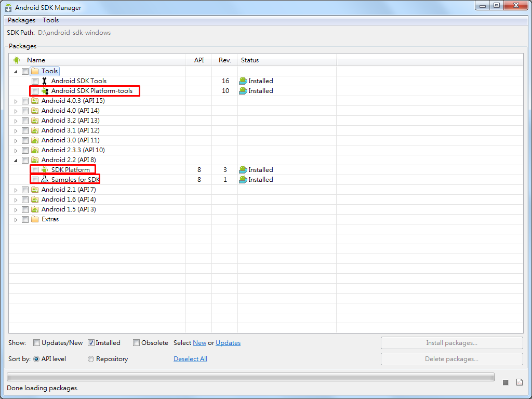Click the loading progress bar
The width and height of the screenshot is (532, 399).
click(250, 377)
